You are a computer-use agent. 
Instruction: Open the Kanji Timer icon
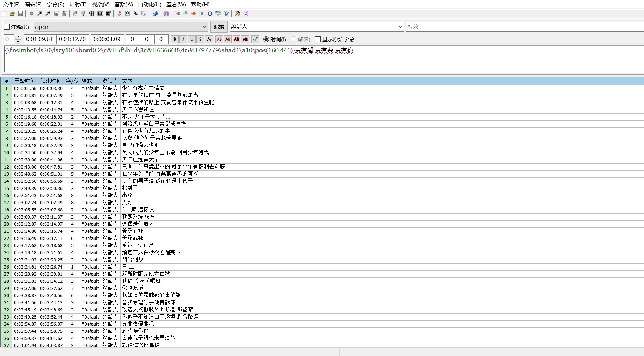click(218, 14)
